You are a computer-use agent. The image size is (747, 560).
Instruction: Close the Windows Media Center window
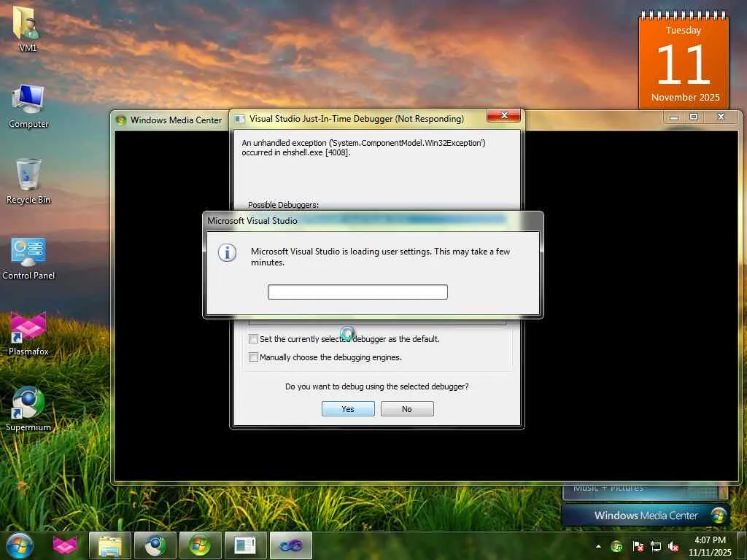721,117
